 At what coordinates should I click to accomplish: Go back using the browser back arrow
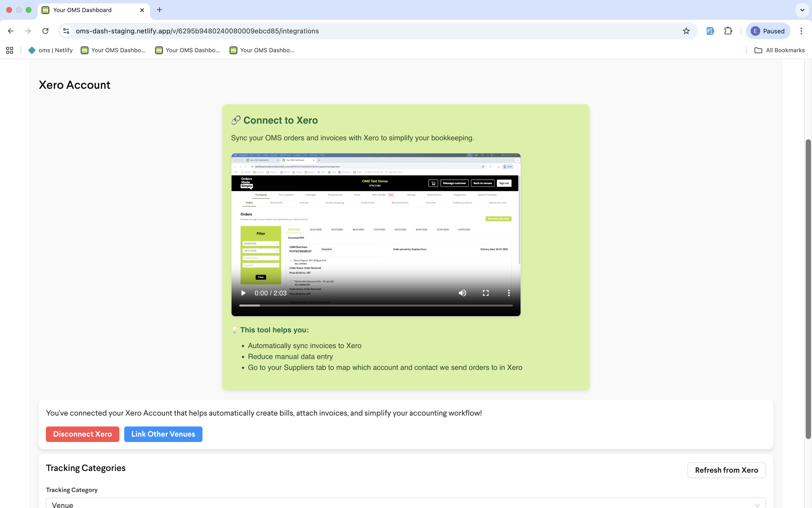pos(11,31)
